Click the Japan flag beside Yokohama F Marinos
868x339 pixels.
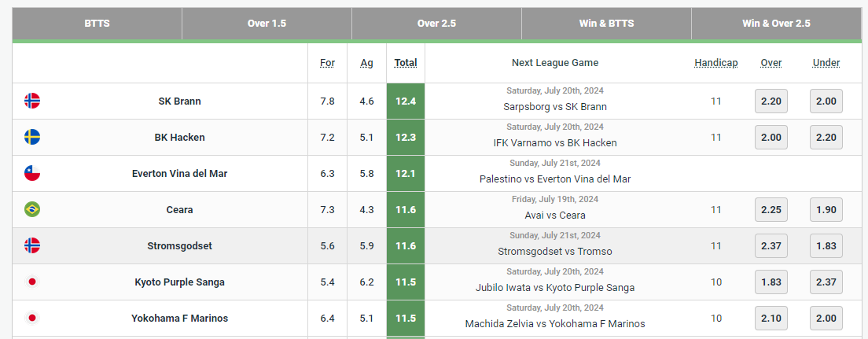[32, 318]
